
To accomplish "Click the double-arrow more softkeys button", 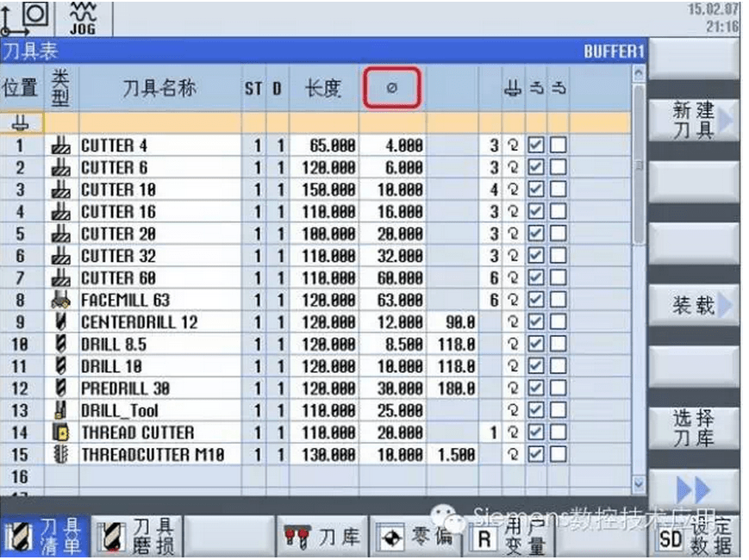I will [693, 489].
